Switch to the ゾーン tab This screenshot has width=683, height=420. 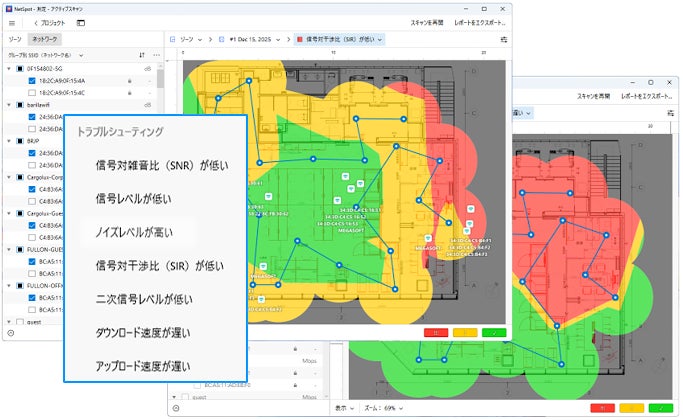[15, 39]
